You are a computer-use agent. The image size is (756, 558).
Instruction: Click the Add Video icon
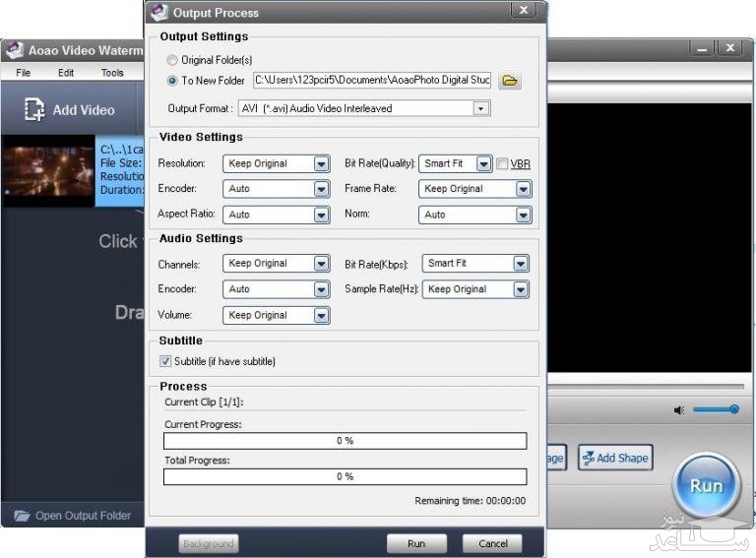pyautogui.click(x=34, y=110)
